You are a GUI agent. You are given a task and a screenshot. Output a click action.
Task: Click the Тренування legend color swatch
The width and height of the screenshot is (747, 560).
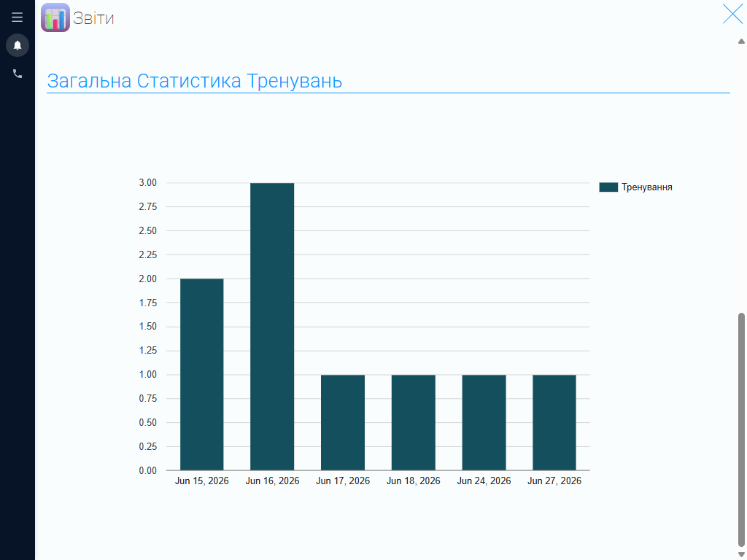[608, 187]
